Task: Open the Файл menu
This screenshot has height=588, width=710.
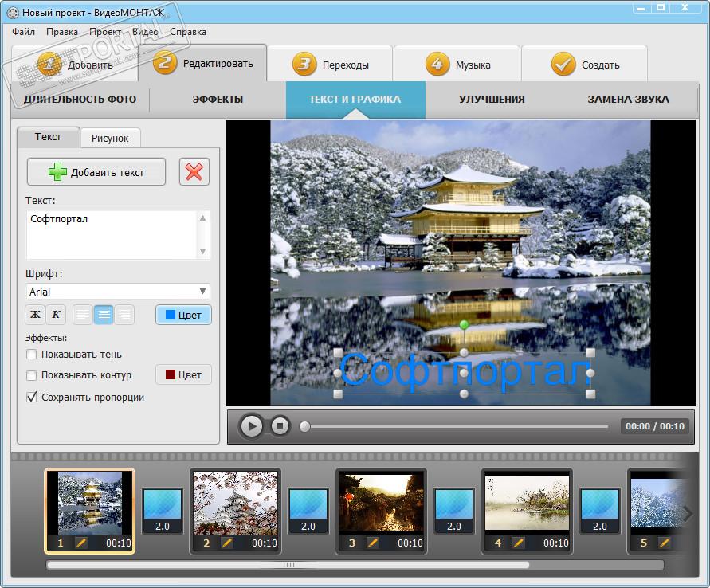Action: 24,32
